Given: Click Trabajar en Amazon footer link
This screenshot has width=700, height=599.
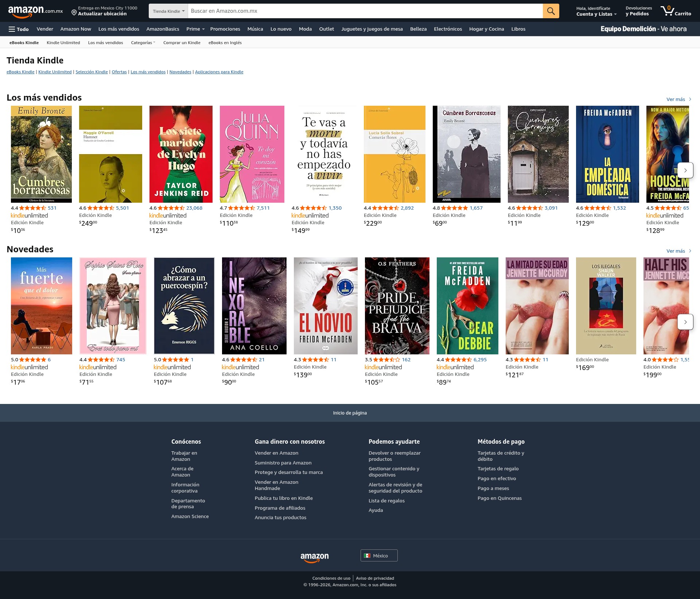Looking at the screenshot, I should pos(184,456).
